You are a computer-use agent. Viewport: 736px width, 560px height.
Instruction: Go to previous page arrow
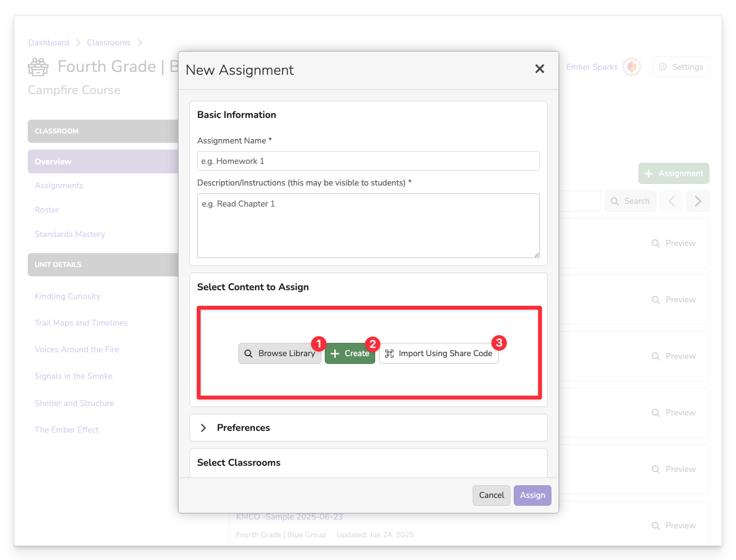coord(671,201)
